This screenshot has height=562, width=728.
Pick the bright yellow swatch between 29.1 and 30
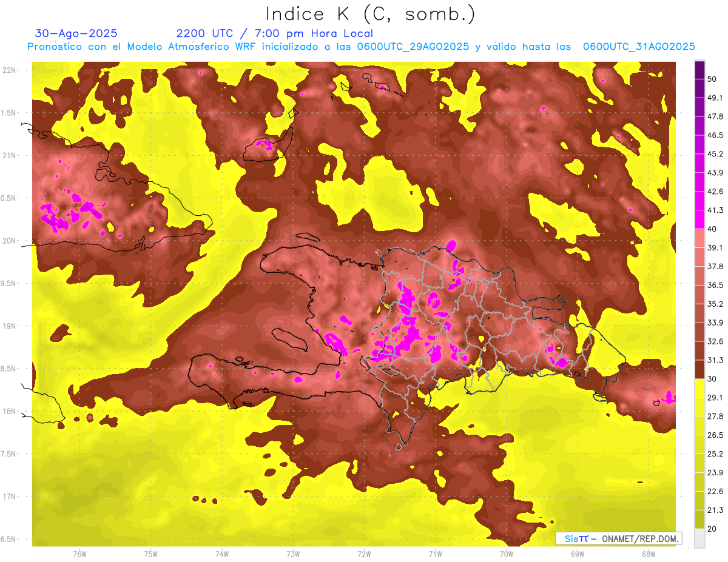click(x=699, y=388)
